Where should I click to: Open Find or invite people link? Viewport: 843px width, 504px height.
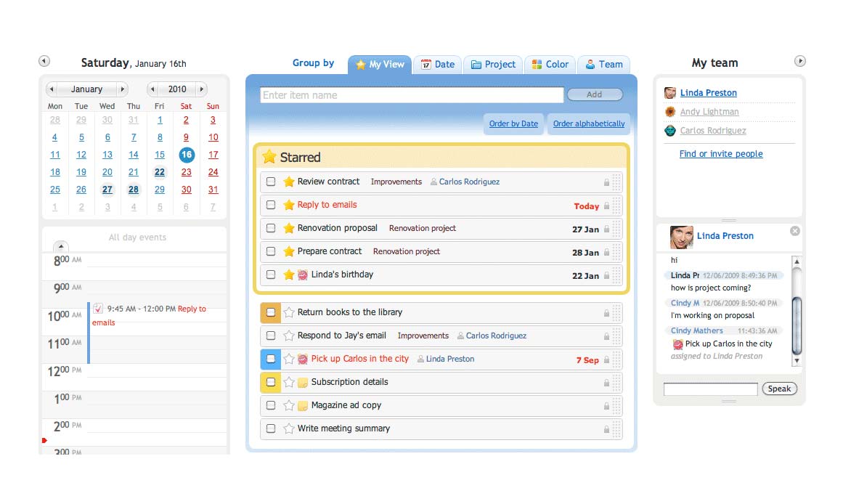pyautogui.click(x=721, y=154)
